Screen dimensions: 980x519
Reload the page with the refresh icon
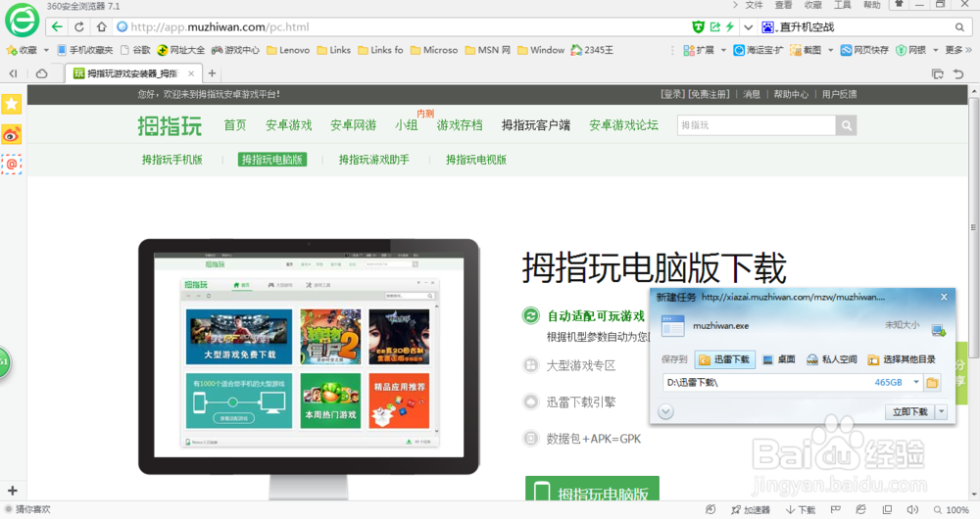click(78, 26)
